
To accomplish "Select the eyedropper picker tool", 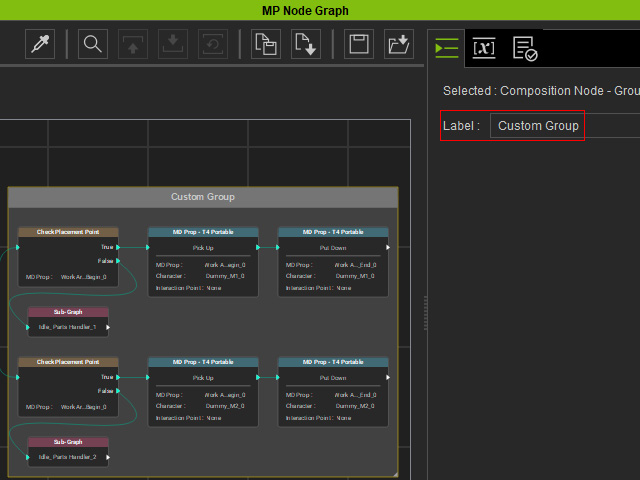I will coord(40,44).
